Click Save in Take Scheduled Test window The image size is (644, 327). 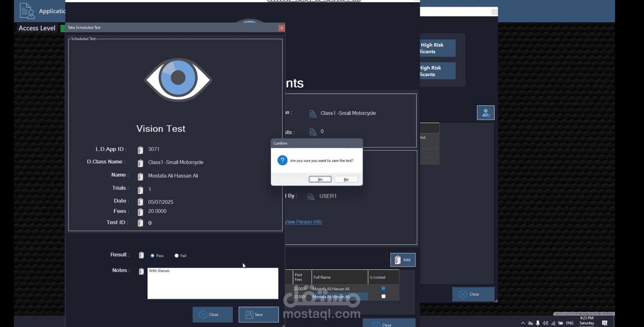[259, 314]
